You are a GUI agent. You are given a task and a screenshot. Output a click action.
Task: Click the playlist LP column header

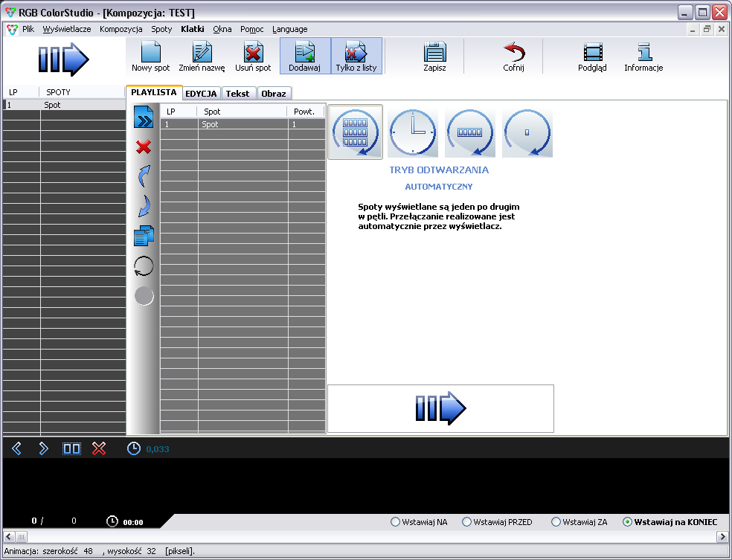click(179, 111)
